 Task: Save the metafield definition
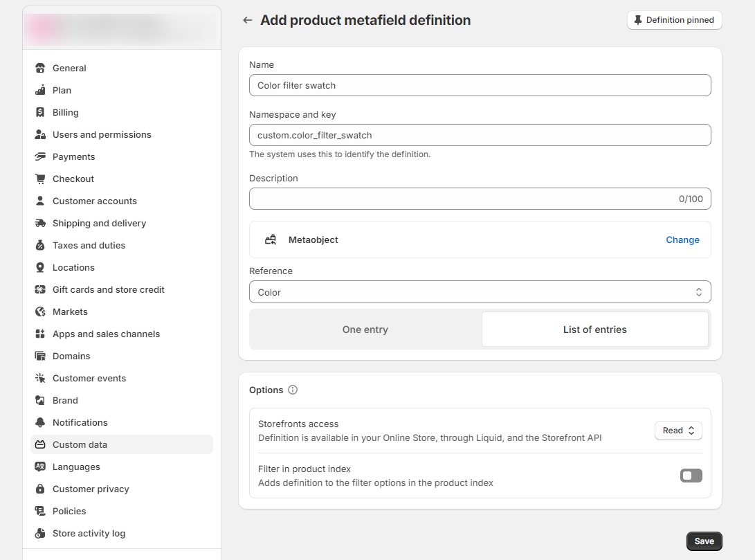(x=704, y=541)
